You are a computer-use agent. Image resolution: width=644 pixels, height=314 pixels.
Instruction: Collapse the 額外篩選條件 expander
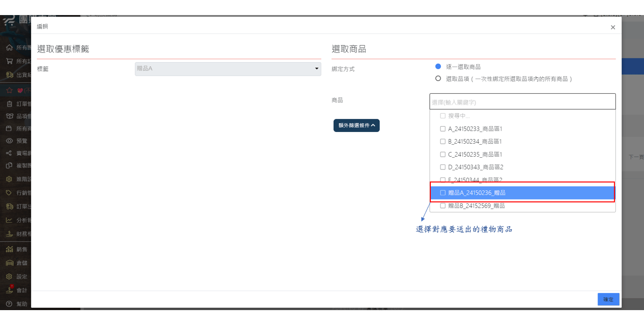(x=356, y=125)
